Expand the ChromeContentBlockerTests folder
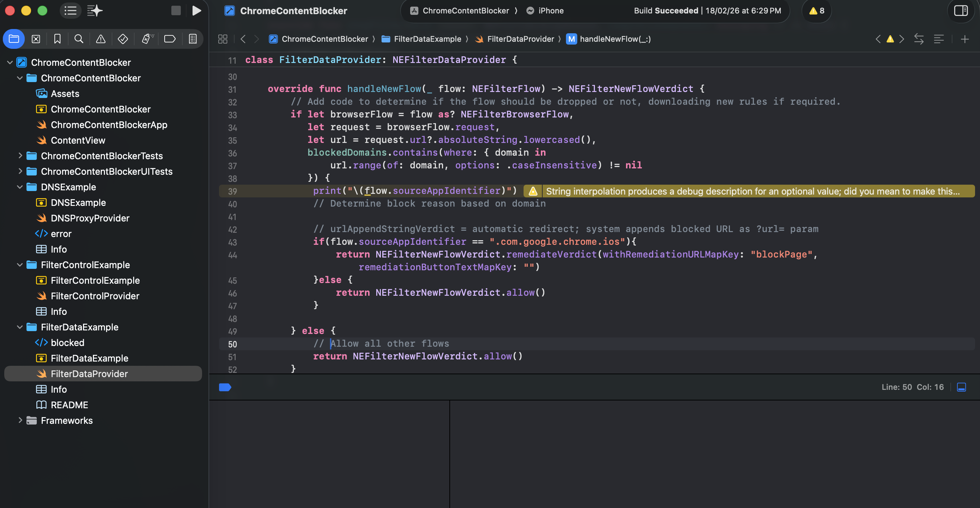The height and width of the screenshot is (508, 980). tap(20, 156)
